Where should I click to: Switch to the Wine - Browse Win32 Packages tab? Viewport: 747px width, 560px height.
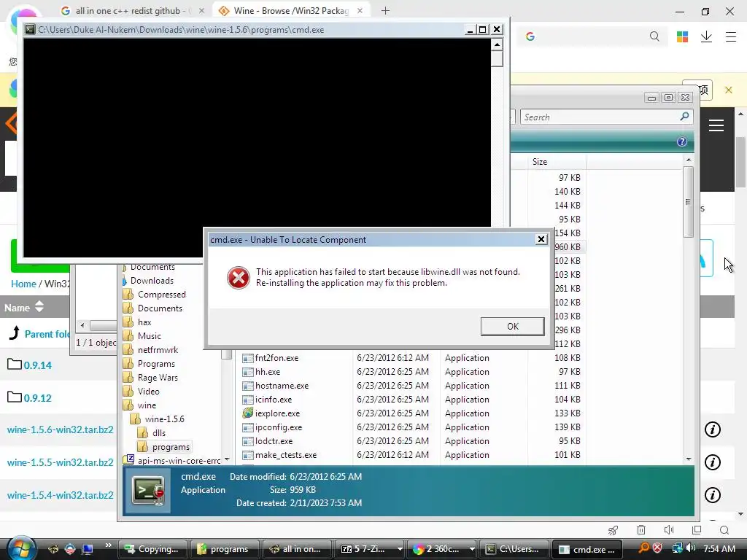click(291, 10)
